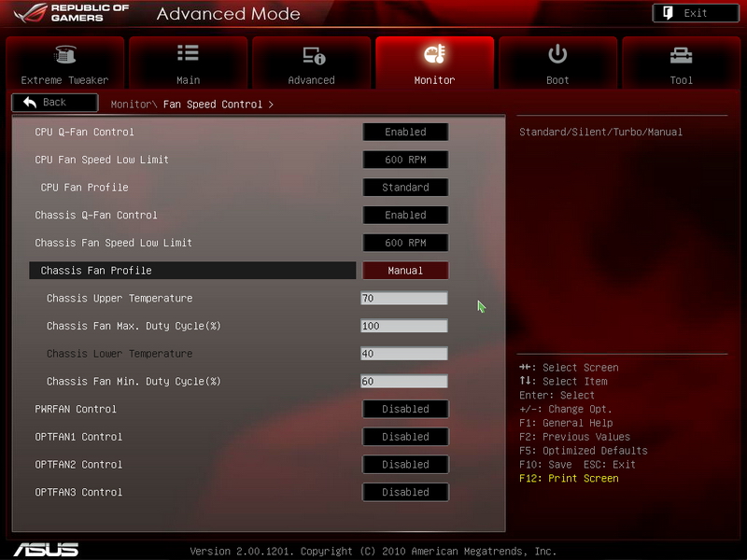Select Chassis Fan Max. Duty Cycle label
Viewport: 747px width, 560px height.
pyautogui.click(x=134, y=326)
